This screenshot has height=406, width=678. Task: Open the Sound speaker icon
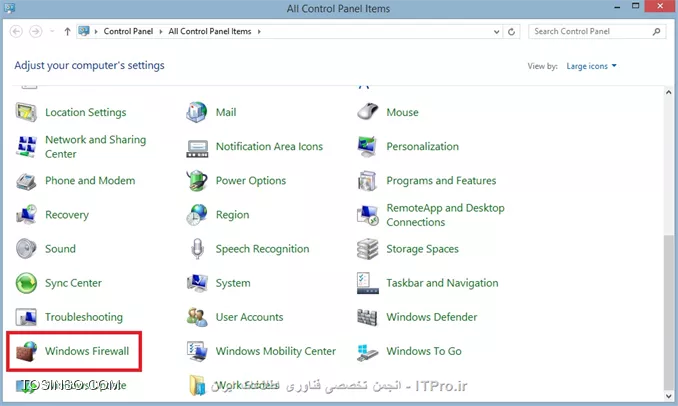point(26,249)
